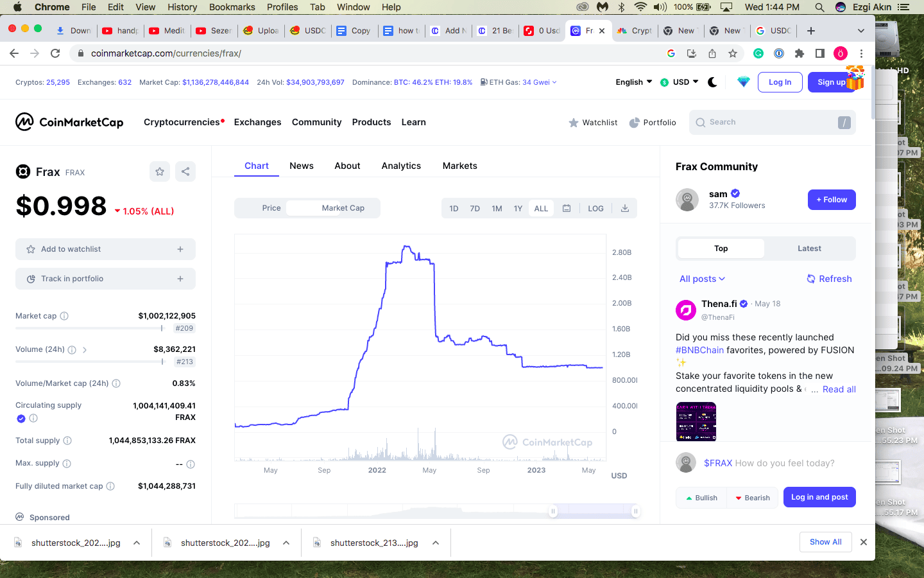Share Frax using the share icon

tap(185, 171)
